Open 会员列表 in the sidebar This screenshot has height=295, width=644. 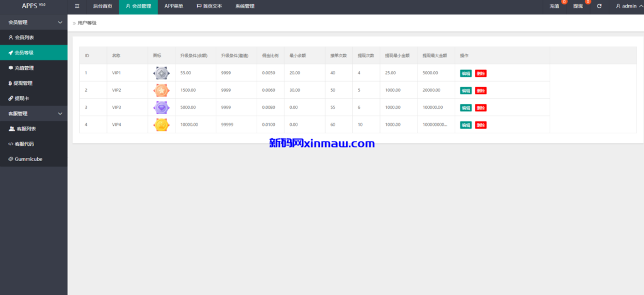point(34,37)
